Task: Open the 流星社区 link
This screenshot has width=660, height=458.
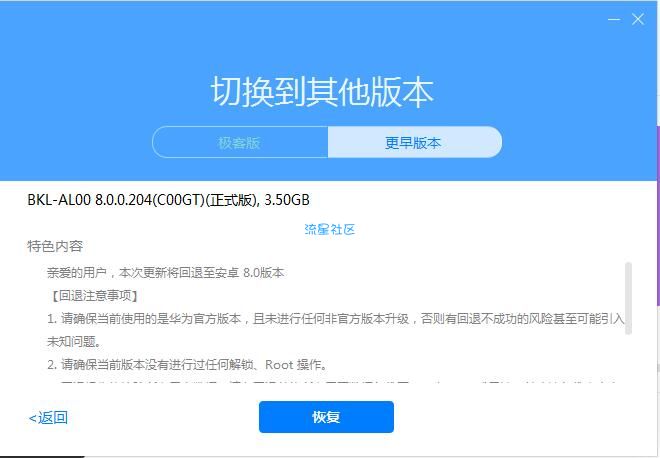Action: [x=330, y=229]
